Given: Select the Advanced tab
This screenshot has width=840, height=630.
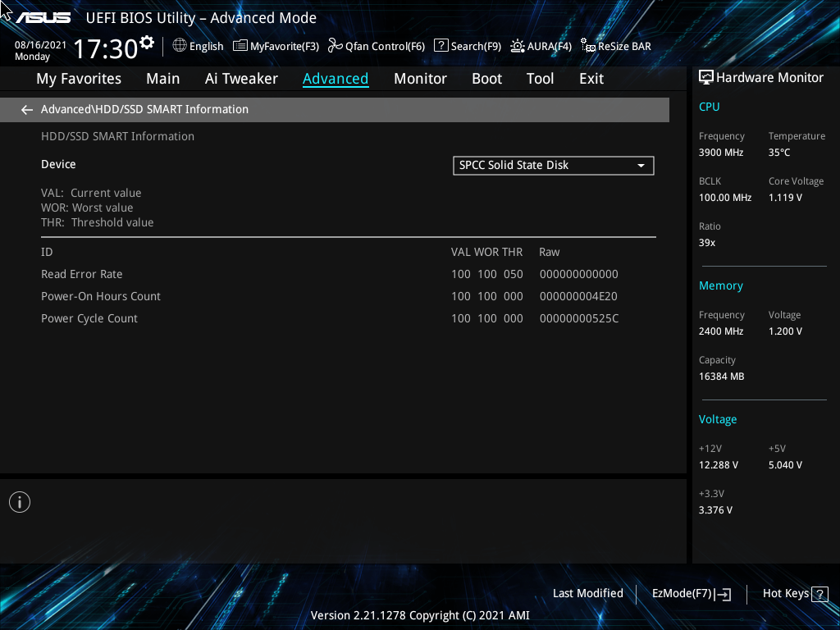Looking at the screenshot, I should 336,79.
